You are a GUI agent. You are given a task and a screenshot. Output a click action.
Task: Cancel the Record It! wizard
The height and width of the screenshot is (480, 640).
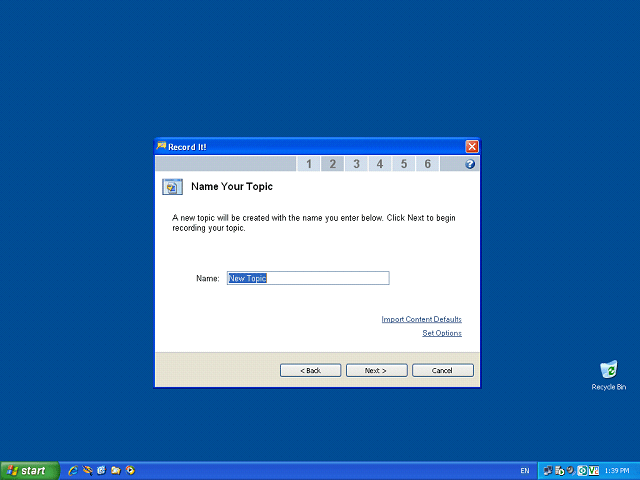coord(442,370)
